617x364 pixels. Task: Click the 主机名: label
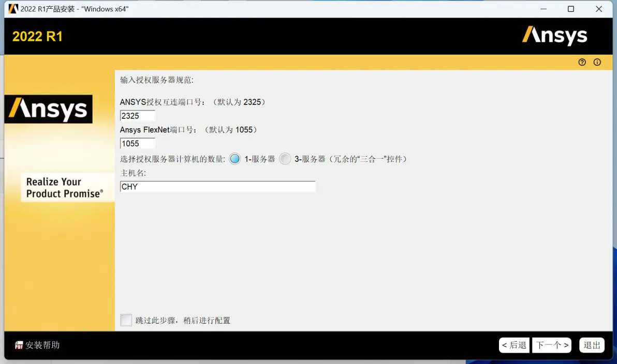133,173
